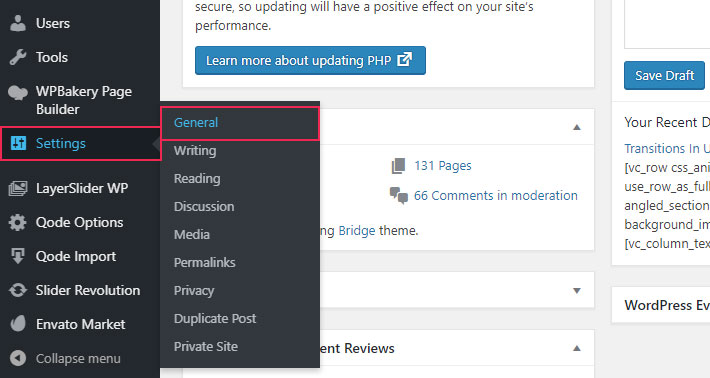Click the Collapse menu arrow icon
The height and width of the screenshot is (378, 710).
18,358
